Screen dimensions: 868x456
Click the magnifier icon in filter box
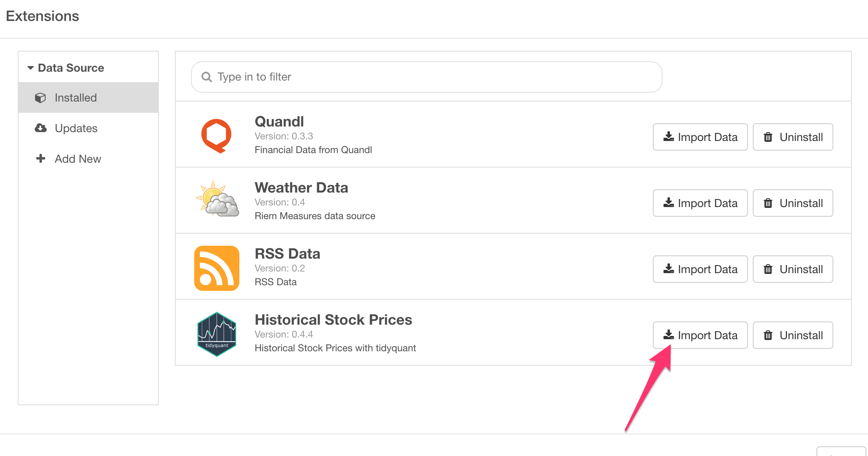click(207, 77)
